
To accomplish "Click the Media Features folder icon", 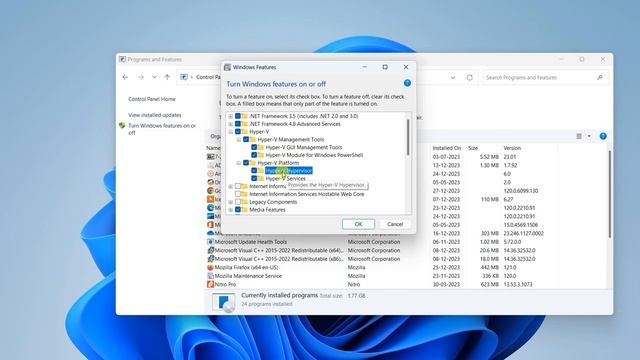I will [244, 210].
